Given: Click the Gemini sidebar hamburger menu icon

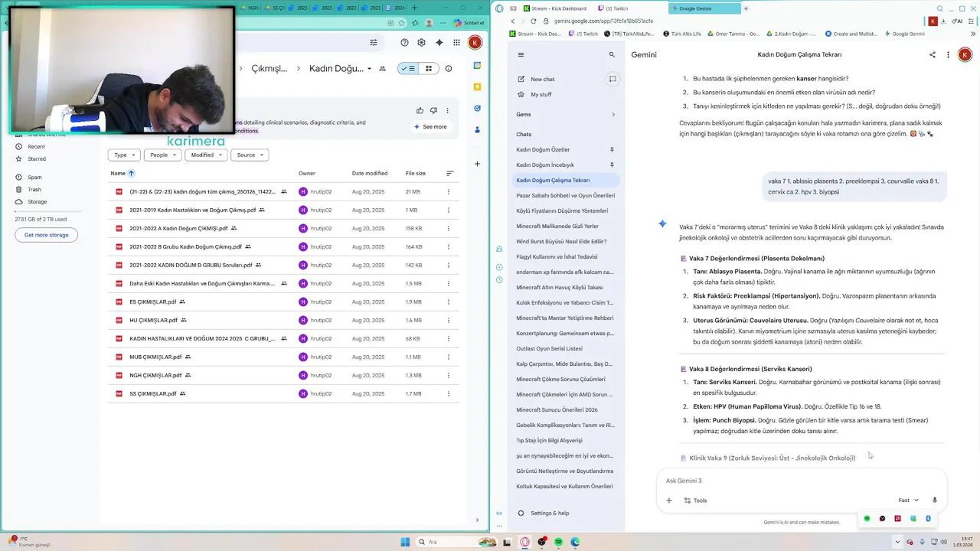Looking at the screenshot, I should pyautogui.click(x=521, y=55).
